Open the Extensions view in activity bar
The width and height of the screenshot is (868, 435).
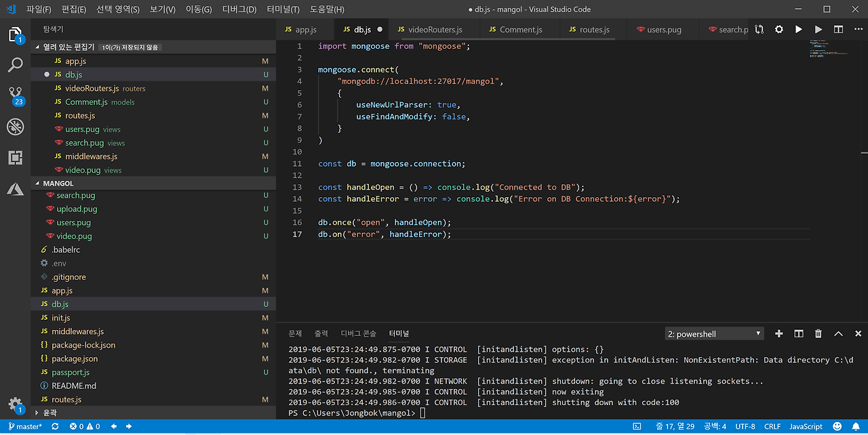click(15, 158)
